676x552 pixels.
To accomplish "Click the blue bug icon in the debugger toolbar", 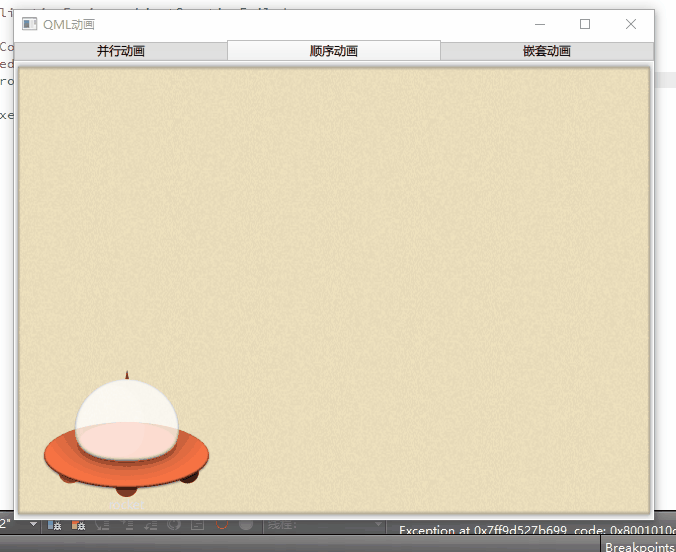I will pos(54,525).
